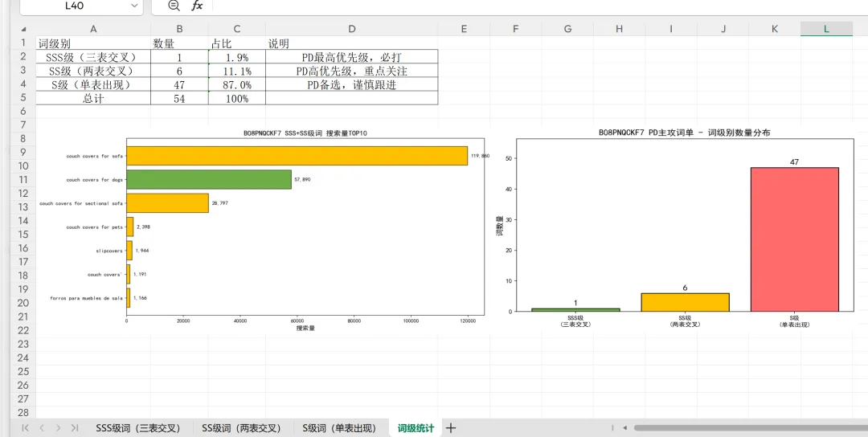Click the formula bar input area
The width and height of the screenshot is (868, 437).
pyautogui.click(x=540, y=6)
